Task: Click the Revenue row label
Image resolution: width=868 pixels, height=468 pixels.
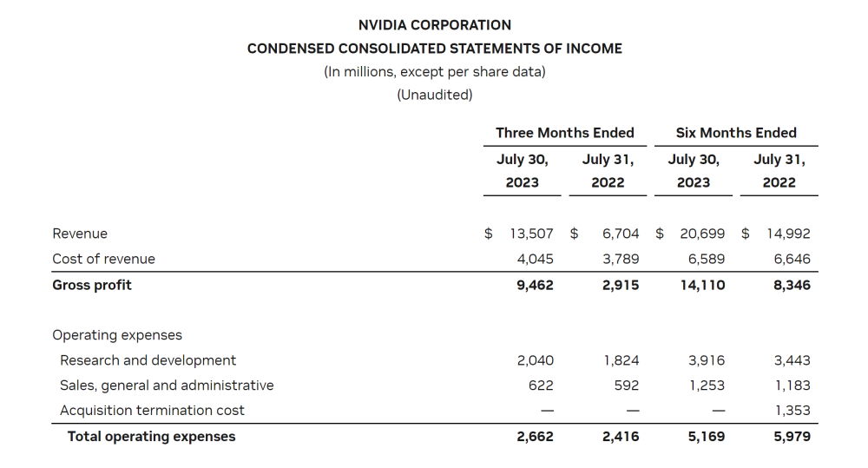Action: click(80, 234)
